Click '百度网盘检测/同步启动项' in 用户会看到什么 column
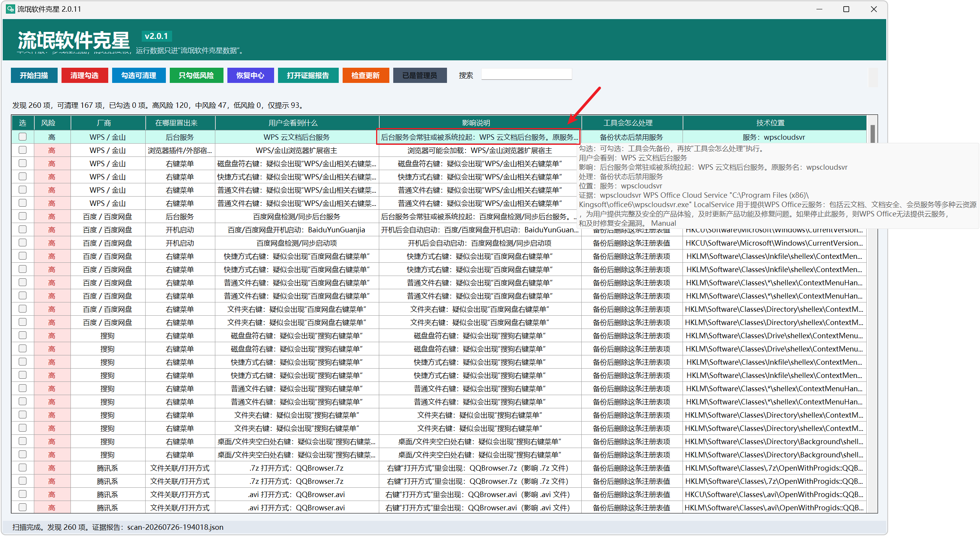The height and width of the screenshot is (536, 980). coord(297,243)
